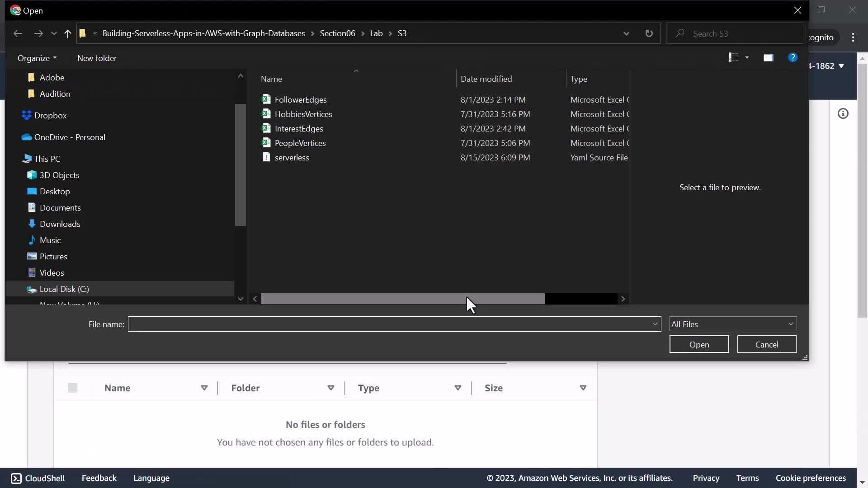Refresh the S3 folder listing

coord(649,33)
